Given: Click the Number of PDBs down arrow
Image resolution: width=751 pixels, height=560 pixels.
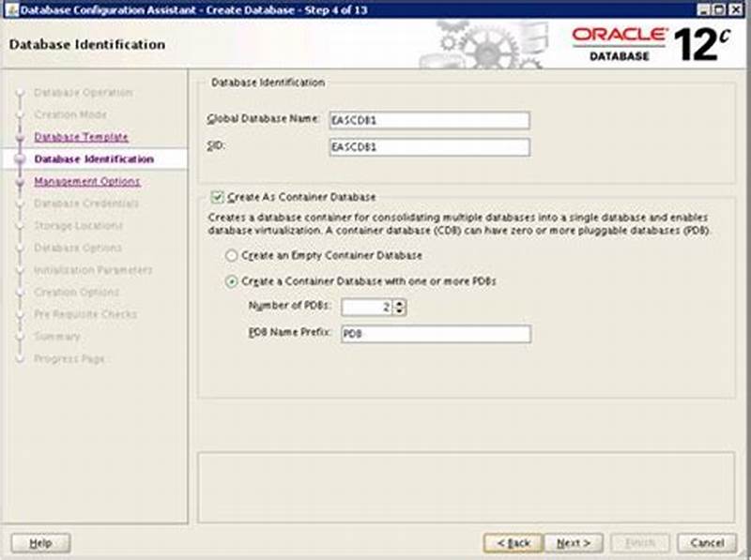Looking at the screenshot, I should (x=399, y=310).
